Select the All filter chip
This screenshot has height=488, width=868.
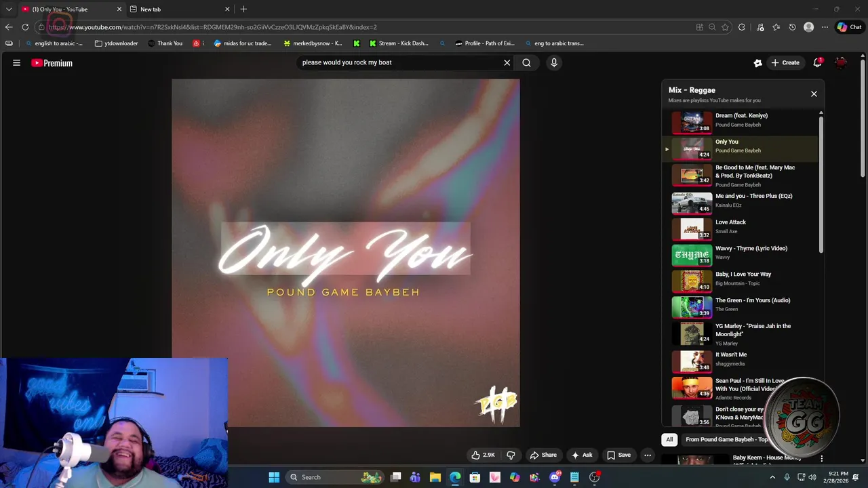coord(669,439)
